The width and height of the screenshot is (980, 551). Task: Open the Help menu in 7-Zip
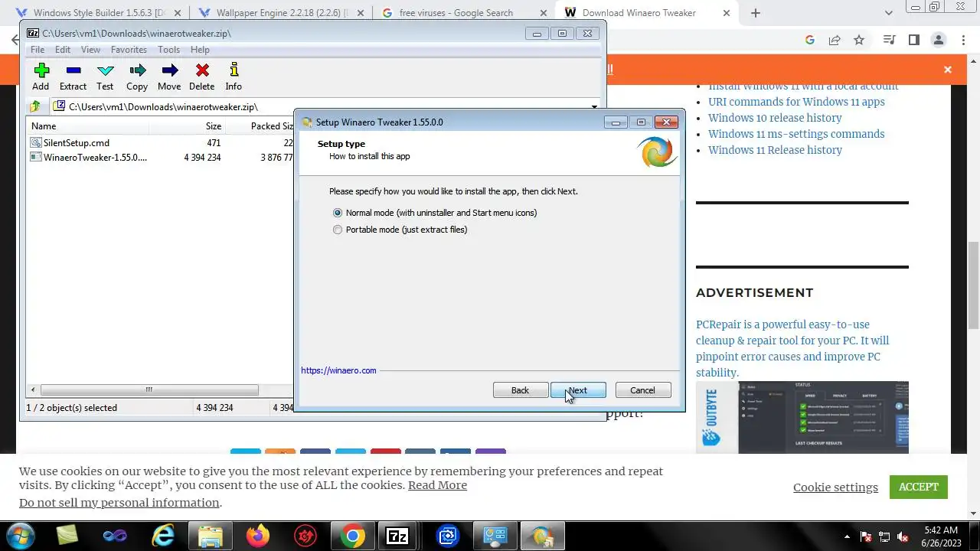coord(200,50)
